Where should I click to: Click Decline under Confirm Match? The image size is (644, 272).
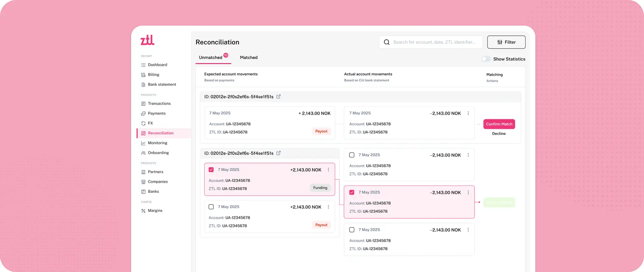tap(499, 133)
